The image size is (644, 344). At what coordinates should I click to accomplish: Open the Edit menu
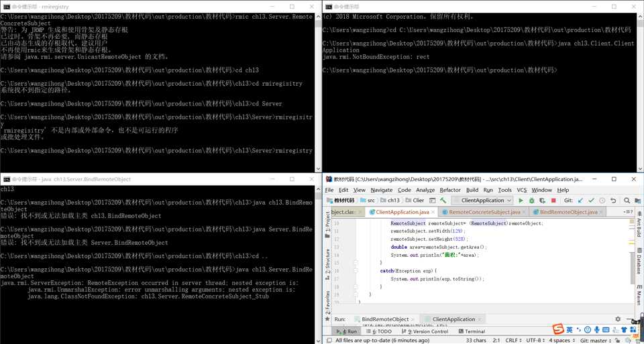click(343, 190)
